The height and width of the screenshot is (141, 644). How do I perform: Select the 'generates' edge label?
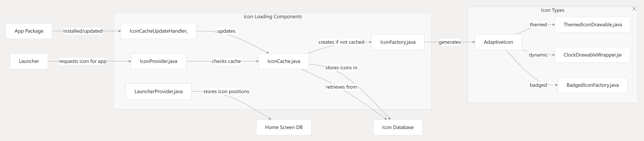pos(450,42)
